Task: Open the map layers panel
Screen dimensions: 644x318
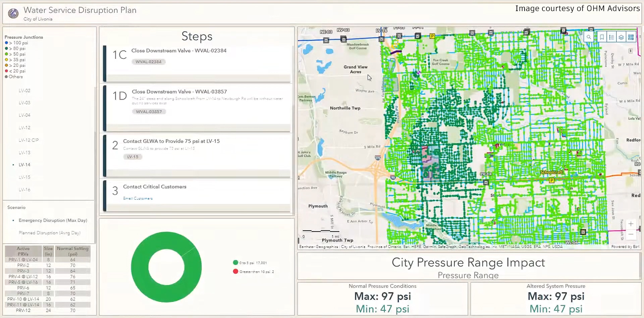Action: click(x=621, y=37)
